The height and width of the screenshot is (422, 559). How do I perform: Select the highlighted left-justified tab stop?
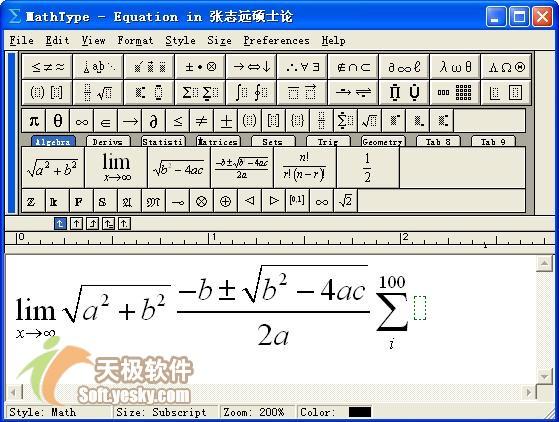point(60,223)
